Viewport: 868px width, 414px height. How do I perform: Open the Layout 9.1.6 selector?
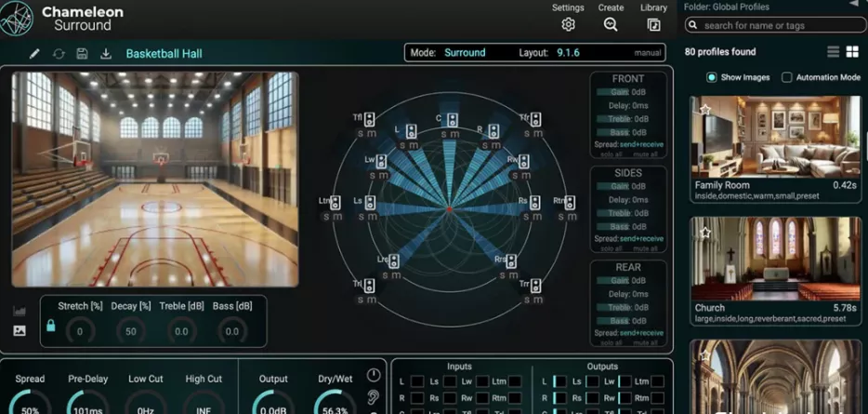click(568, 53)
